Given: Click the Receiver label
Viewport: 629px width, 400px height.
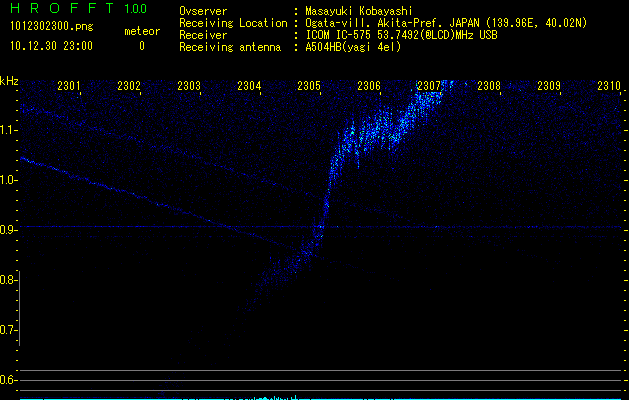Looking at the screenshot, I should [x=203, y=35].
